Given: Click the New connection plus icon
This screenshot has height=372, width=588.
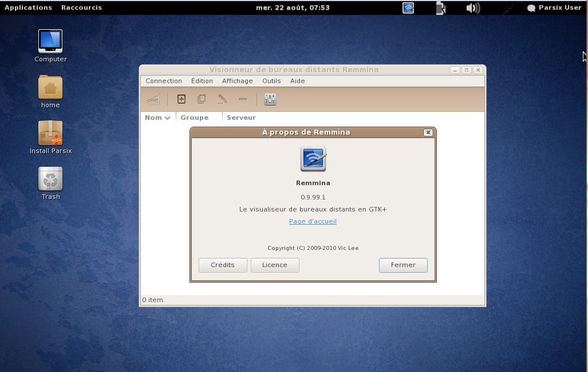Looking at the screenshot, I should pyautogui.click(x=181, y=99).
